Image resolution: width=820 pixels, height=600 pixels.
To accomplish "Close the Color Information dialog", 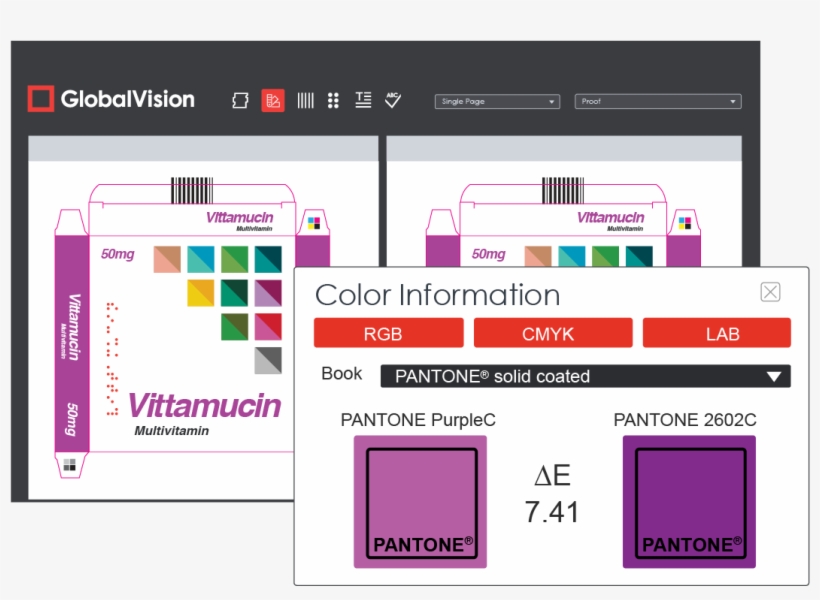I will point(770,292).
